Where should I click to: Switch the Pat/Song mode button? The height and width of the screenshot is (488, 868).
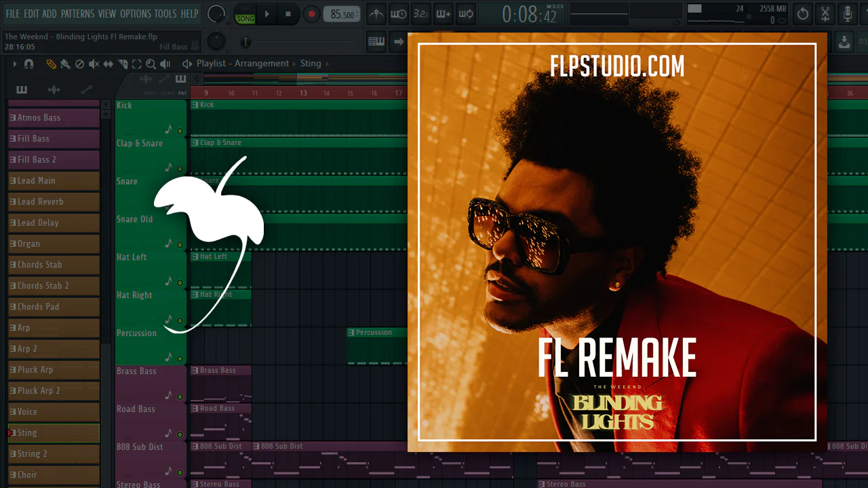(x=245, y=14)
